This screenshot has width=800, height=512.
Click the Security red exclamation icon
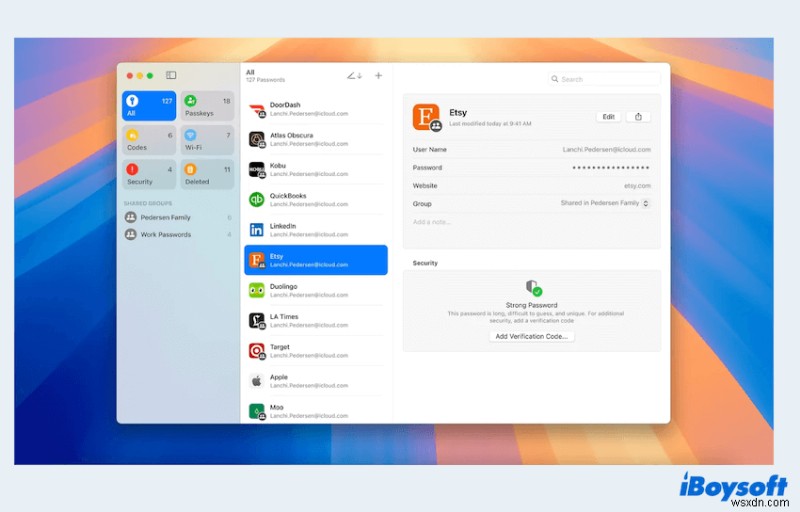pos(132,169)
